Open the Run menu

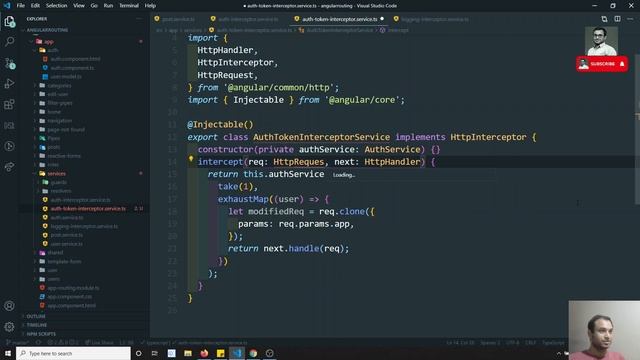point(108,6)
